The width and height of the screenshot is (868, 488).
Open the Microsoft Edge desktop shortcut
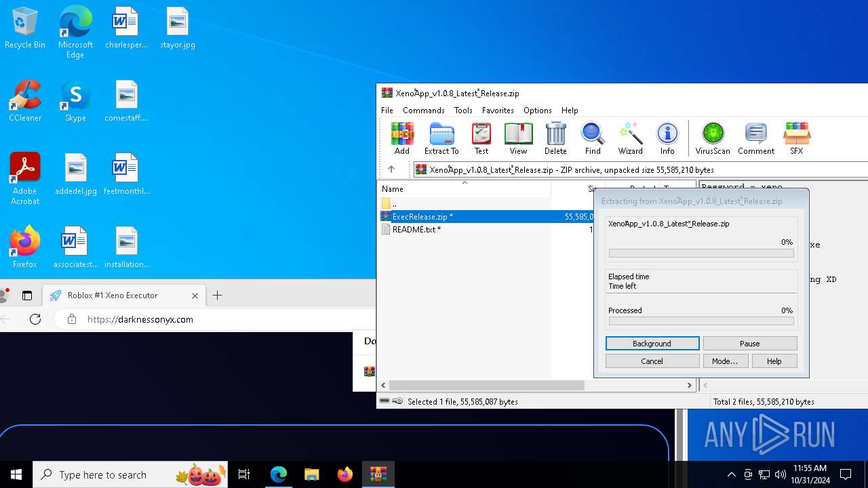(75, 33)
